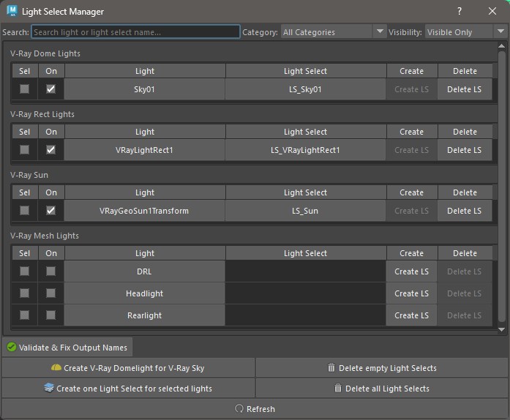Select the VRayLightRect1 light name cell
510x420 pixels.
(x=144, y=150)
